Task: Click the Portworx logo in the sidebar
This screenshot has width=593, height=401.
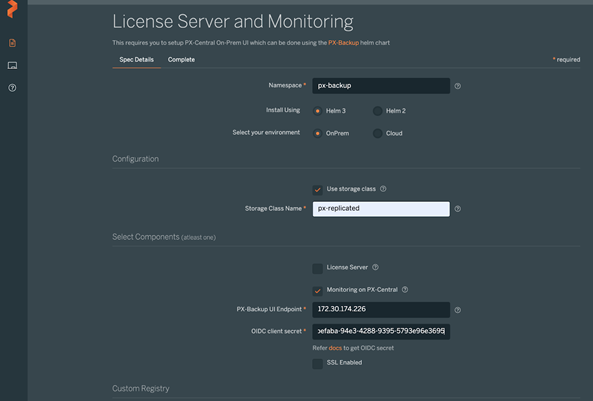Action: click(x=12, y=9)
